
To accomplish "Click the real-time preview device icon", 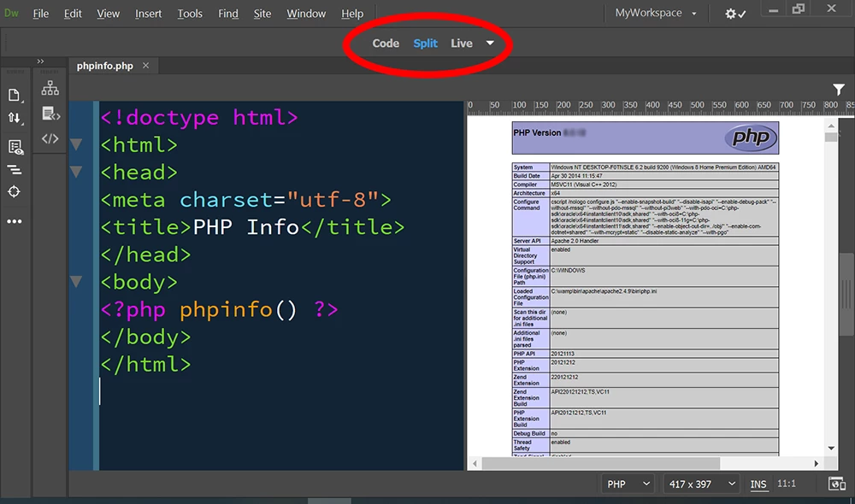I will tap(837, 483).
